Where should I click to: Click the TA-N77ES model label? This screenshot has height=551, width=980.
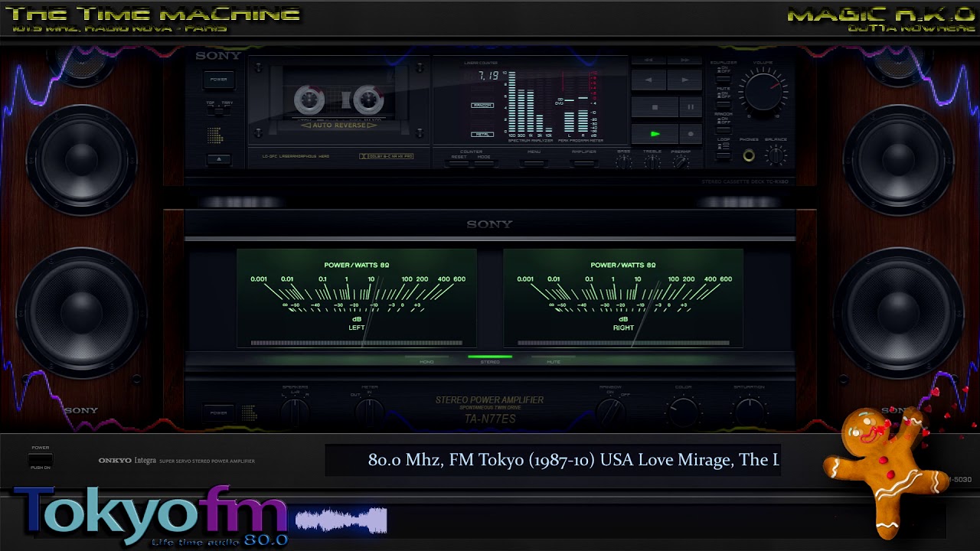coord(490,419)
